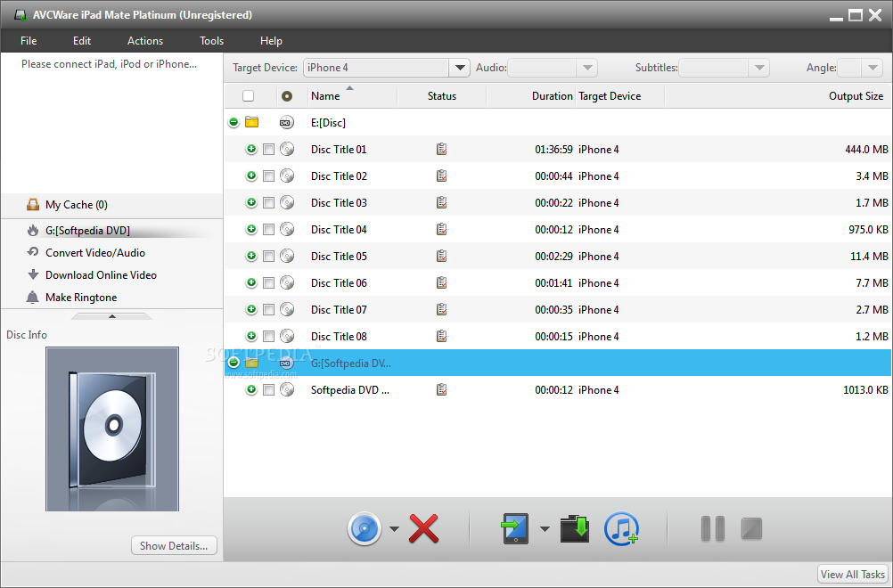893x588 pixels.
Task: Click the status icon of Disc Title 01
Action: [441, 149]
